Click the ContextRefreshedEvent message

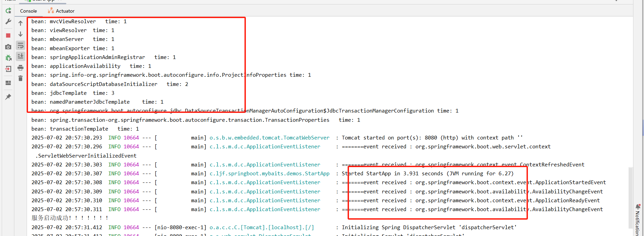point(463,165)
